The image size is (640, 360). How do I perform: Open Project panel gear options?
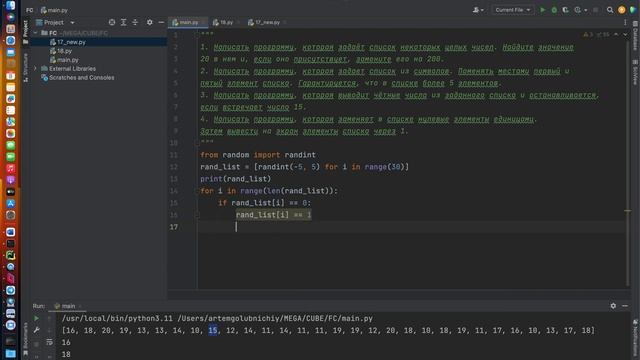click(149, 22)
